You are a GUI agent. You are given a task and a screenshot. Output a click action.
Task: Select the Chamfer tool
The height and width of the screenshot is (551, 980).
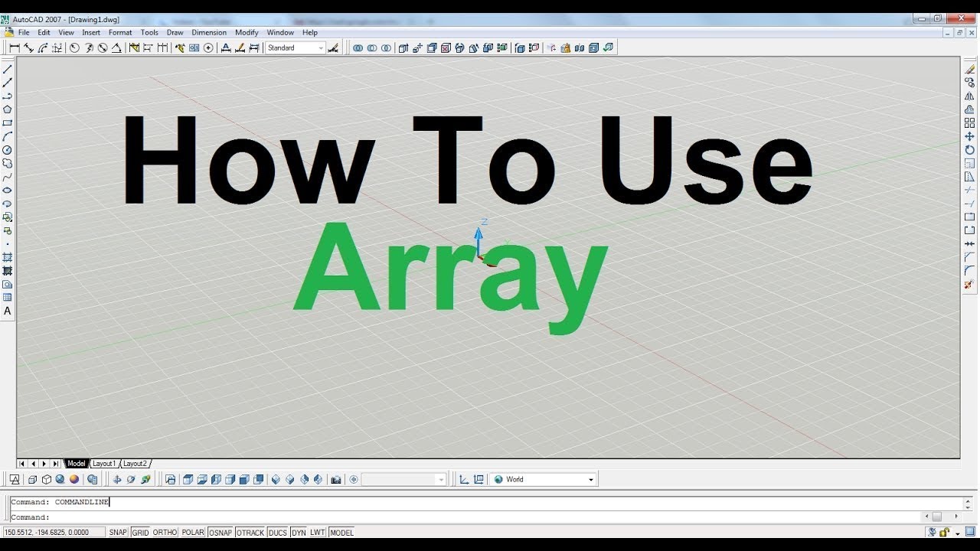(x=969, y=257)
